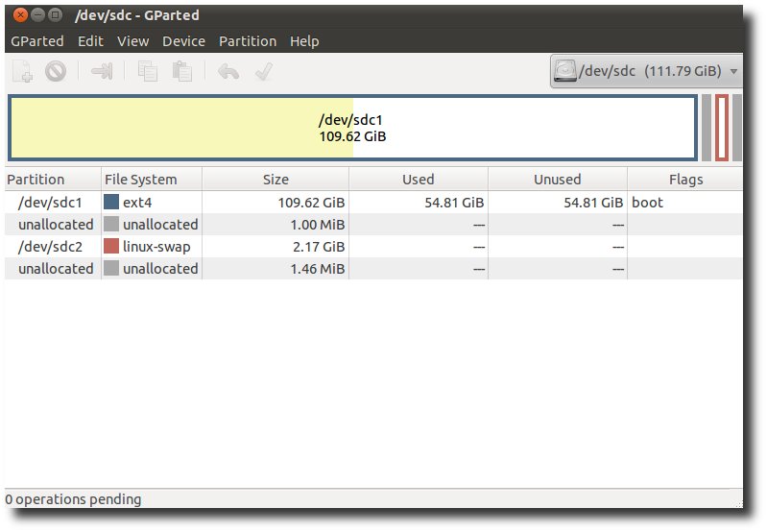The image size is (767, 532).
Task: Open the /dev/sdc device dropdown
Action: [x=646, y=71]
